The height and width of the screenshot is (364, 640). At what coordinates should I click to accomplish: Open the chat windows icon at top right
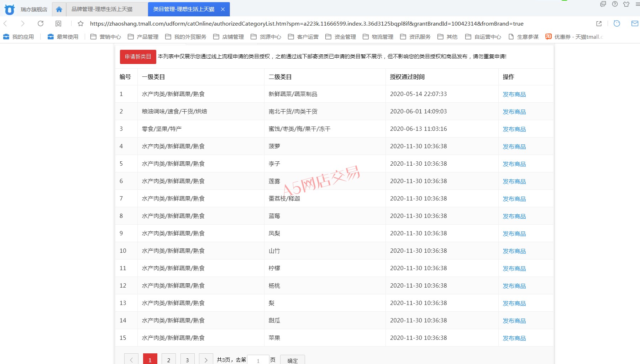[x=603, y=4]
